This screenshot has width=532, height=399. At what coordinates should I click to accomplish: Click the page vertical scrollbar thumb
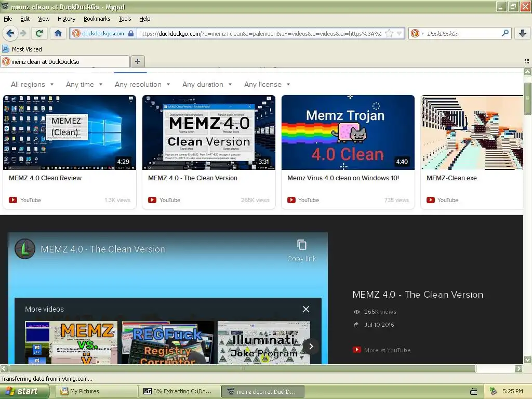click(x=527, y=98)
